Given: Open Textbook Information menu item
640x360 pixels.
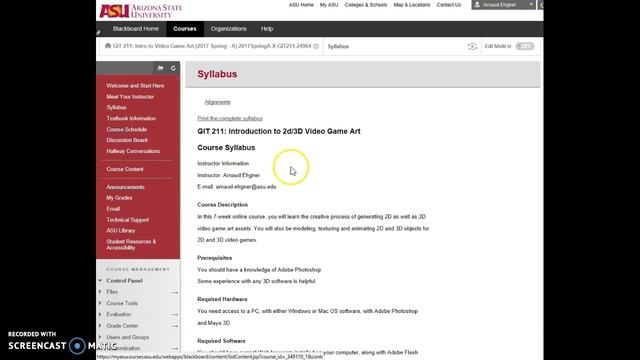Looking at the screenshot, I should [131, 118].
